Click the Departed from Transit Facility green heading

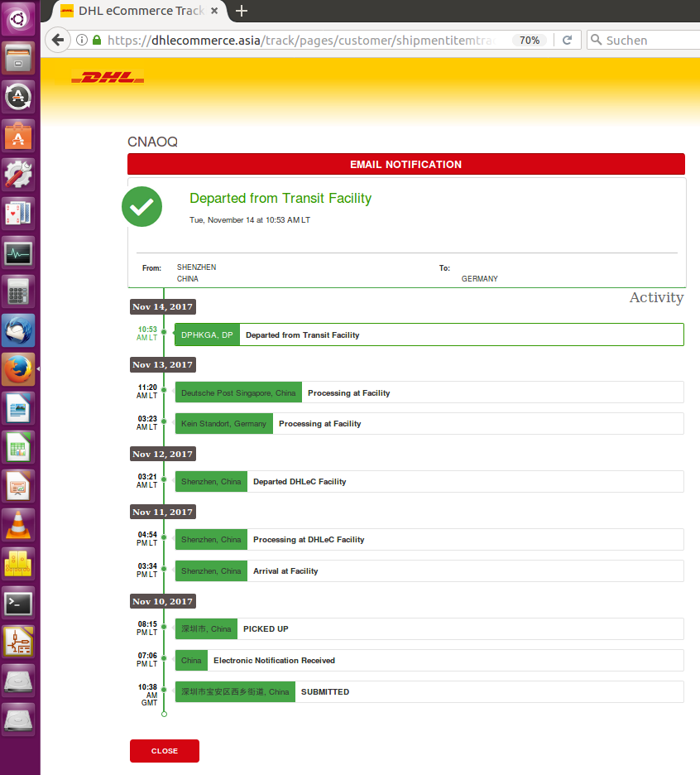pos(280,198)
